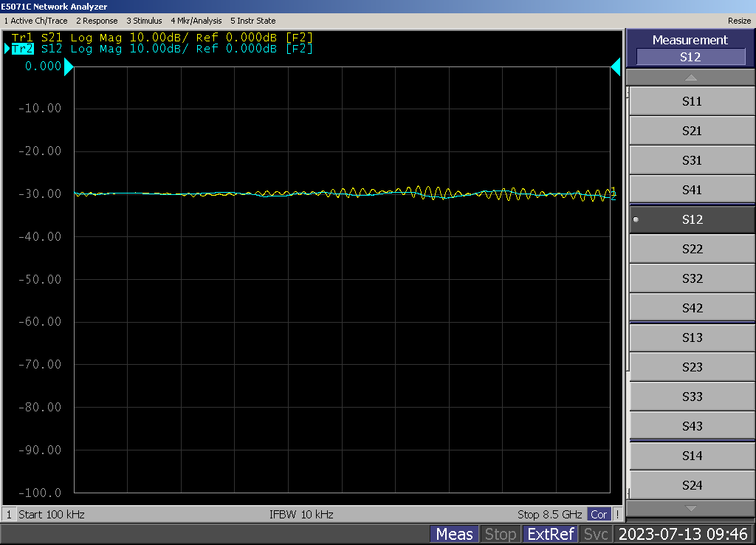Open the Stimulus menu
Image resolution: width=756 pixels, height=545 pixels.
click(x=144, y=21)
